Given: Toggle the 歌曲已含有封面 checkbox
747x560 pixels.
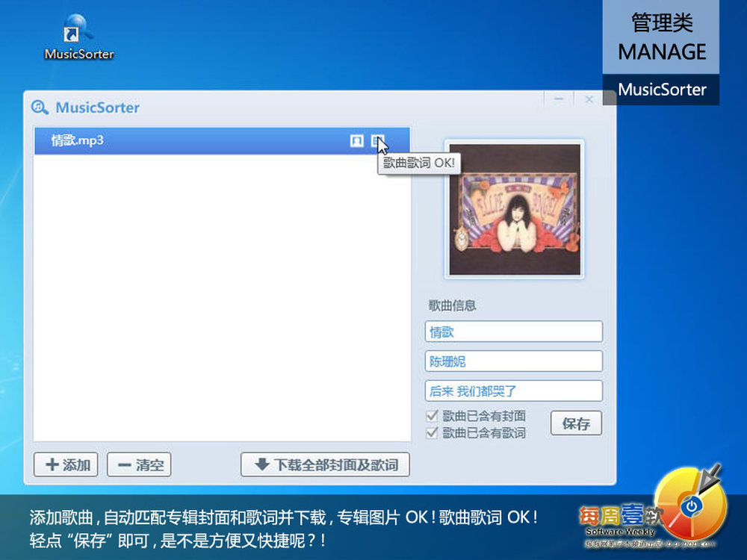Looking at the screenshot, I should click(432, 416).
